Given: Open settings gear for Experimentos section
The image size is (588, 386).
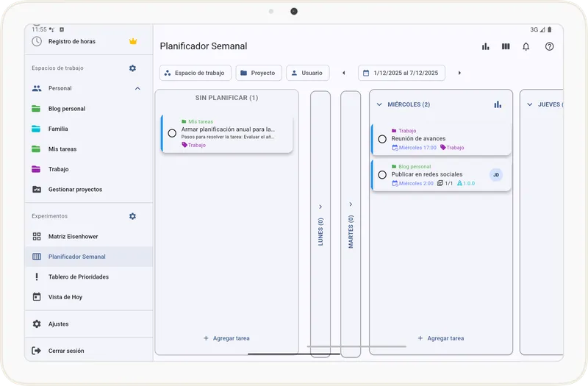Looking at the screenshot, I should point(132,216).
